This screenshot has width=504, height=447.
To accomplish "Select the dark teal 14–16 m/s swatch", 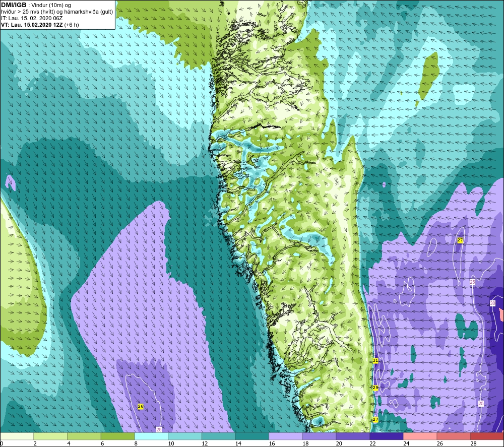I will point(252,436).
